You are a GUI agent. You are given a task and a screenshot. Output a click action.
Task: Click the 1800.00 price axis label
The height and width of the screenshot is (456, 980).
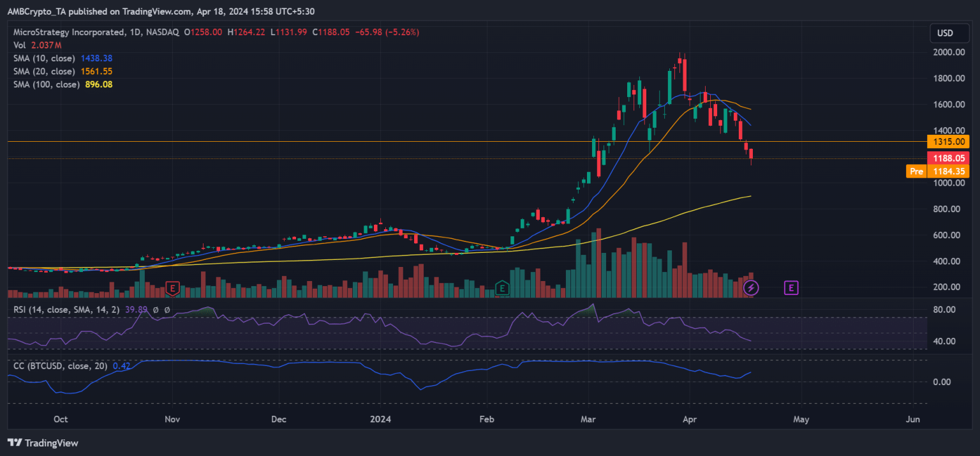point(947,79)
